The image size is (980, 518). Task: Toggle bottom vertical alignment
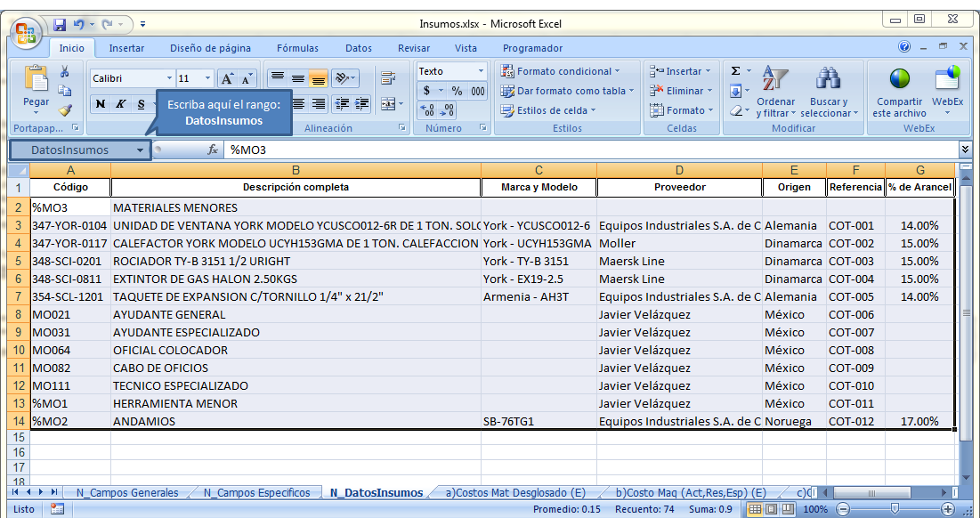318,78
